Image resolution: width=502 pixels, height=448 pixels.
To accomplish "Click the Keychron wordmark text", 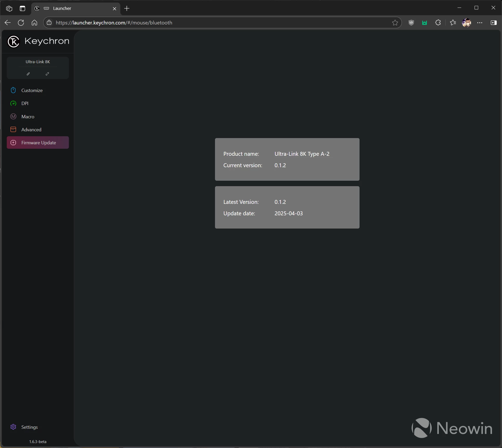I will click(x=47, y=41).
